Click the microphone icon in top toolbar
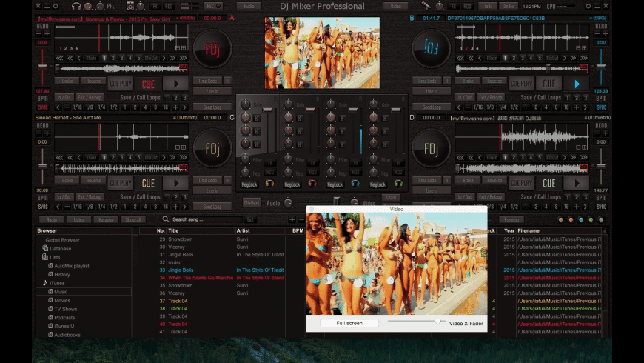644x363 pixels. [426, 6]
